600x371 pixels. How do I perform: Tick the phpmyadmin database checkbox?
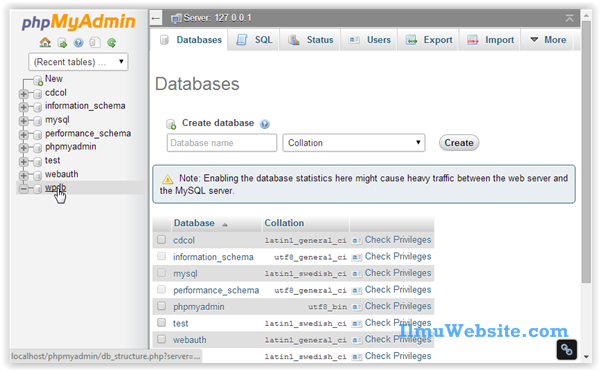pyautogui.click(x=161, y=306)
